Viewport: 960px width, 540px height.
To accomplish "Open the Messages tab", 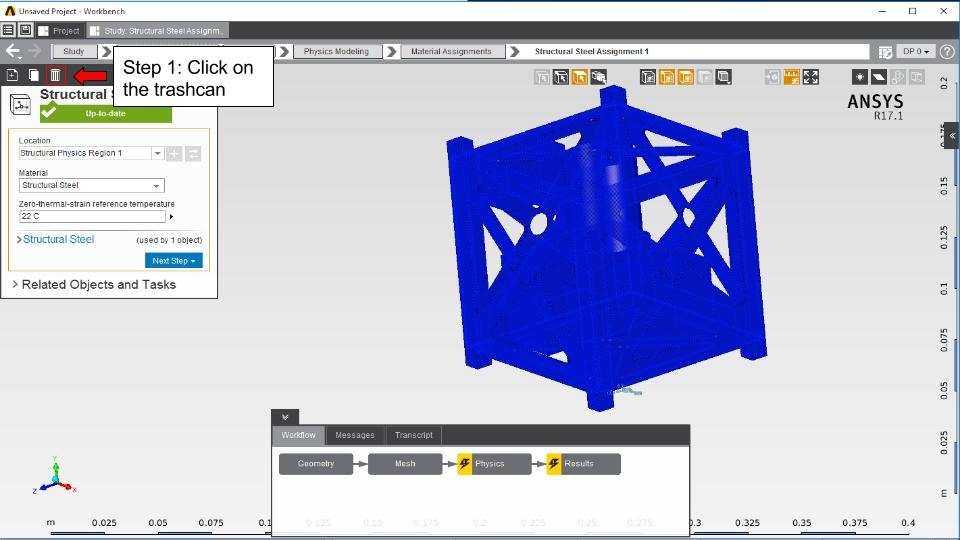I will tap(355, 435).
